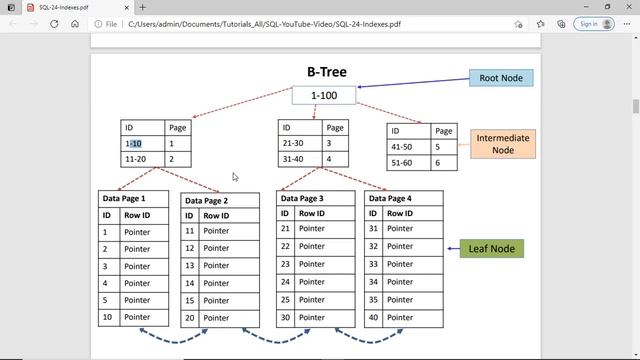This screenshot has width=640, height=360.
Task: Click the 51-60 ID cell
Action: 409,162
